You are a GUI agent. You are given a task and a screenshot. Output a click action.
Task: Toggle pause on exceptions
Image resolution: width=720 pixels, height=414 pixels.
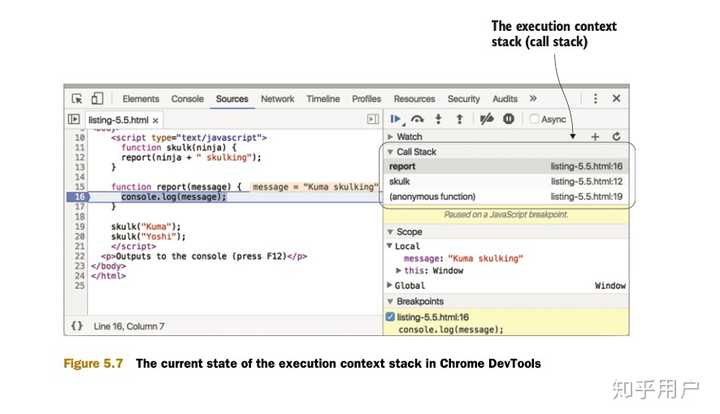point(508,119)
